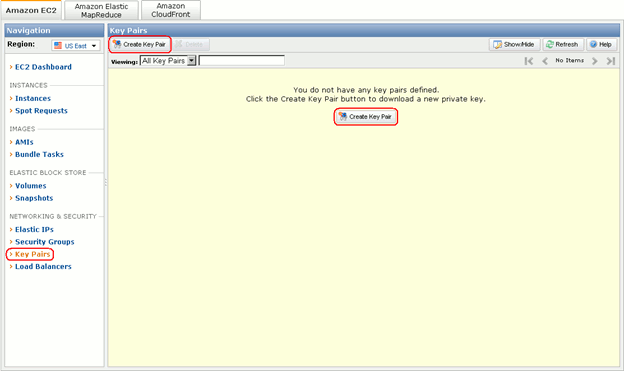Click the toolbar Create Key Pair button
Viewport: 625px width, 372px height.
pos(140,44)
